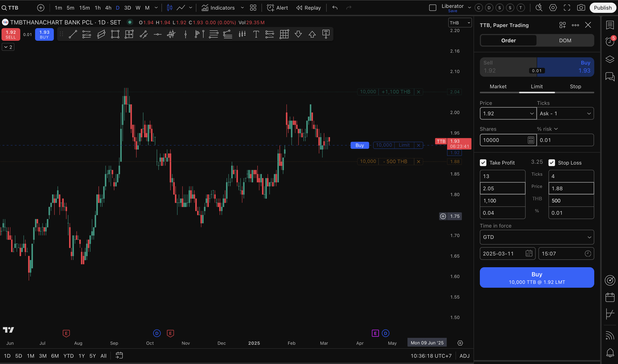
Task: Open layout grid selector
Action: [x=253, y=8]
